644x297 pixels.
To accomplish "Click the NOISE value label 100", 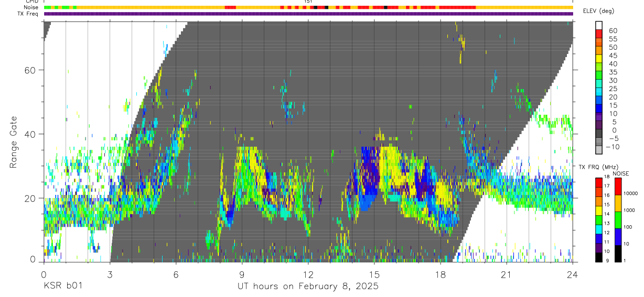I will 627,227.
